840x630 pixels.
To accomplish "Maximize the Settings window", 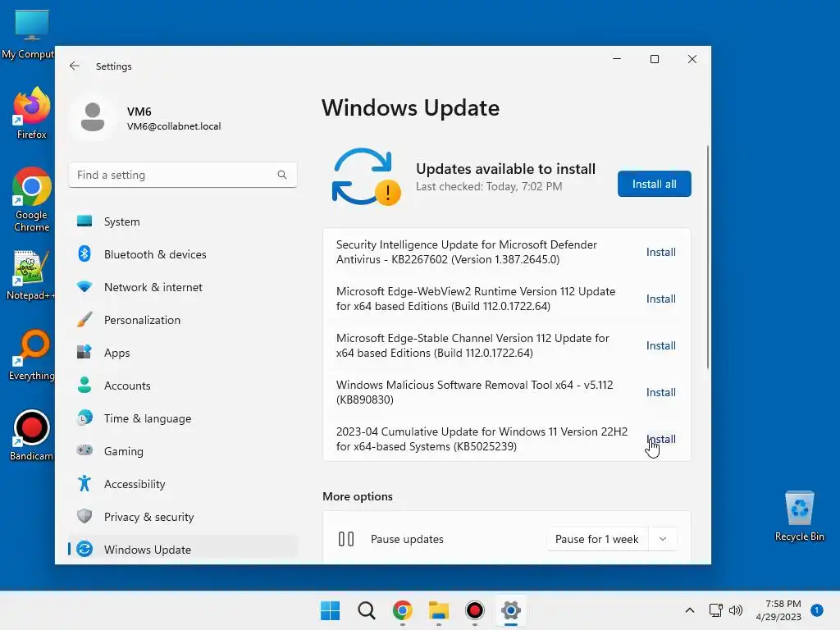I will (x=654, y=59).
